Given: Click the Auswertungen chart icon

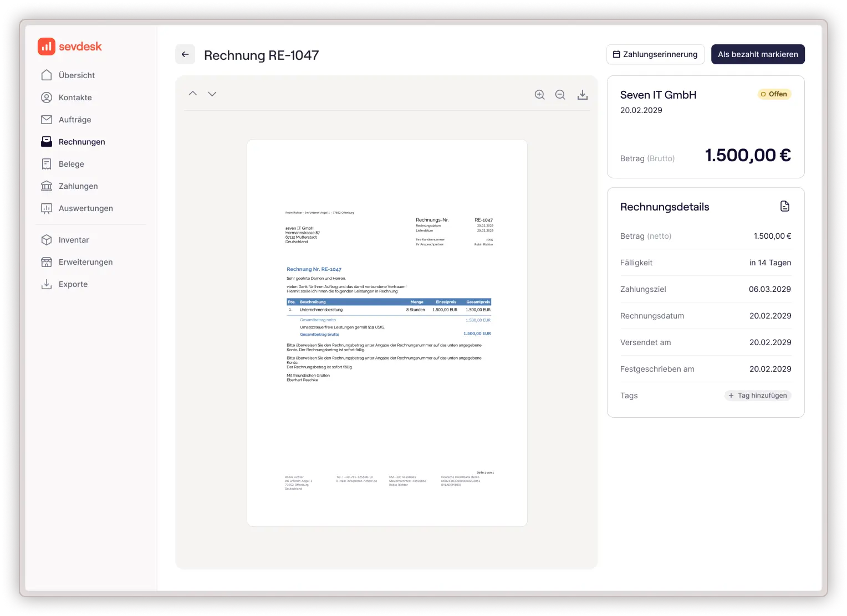Looking at the screenshot, I should (x=47, y=208).
